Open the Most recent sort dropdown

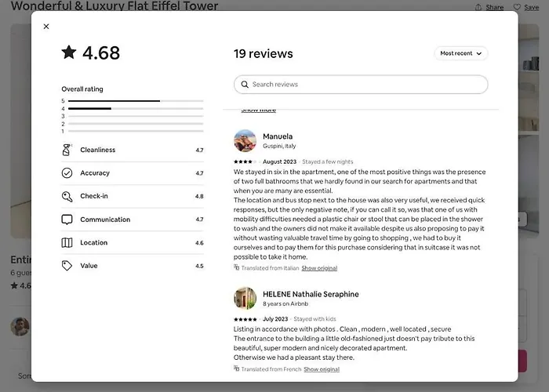pos(461,53)
